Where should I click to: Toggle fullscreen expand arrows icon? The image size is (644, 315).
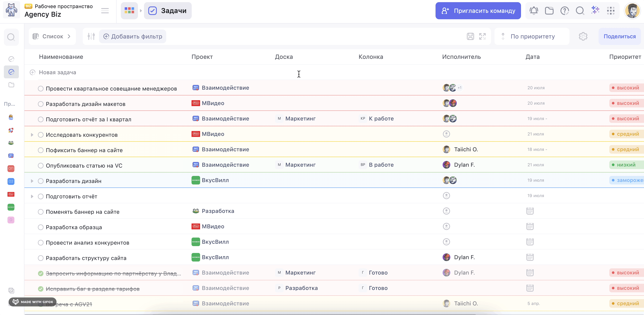(482, 36)
